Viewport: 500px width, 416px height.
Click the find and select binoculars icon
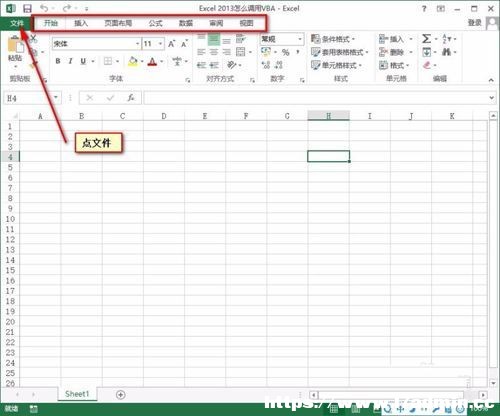(446, 52)
